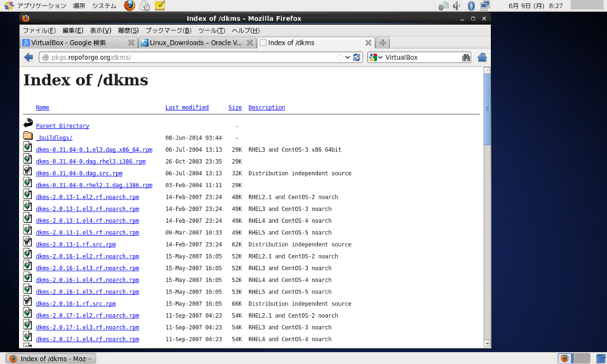607x364 pixels.
Task: Click the date and time clock
Action: 536,6
